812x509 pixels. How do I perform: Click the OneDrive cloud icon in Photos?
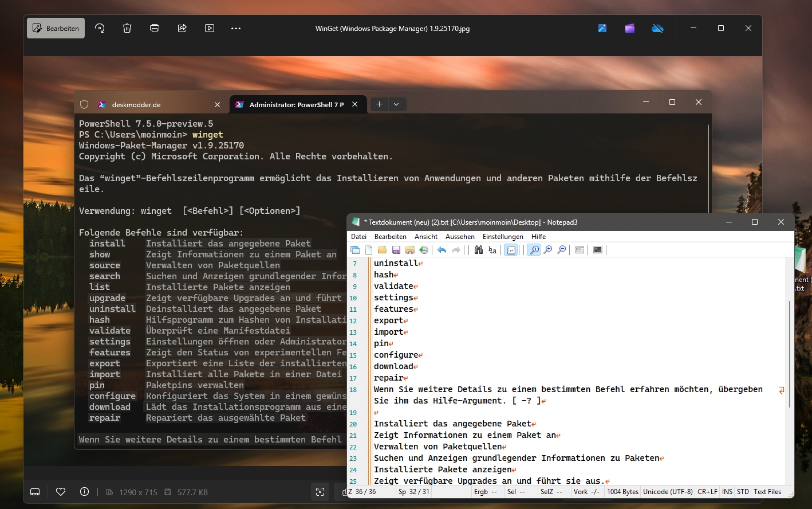pyautogui.click(x=657, y=28)
